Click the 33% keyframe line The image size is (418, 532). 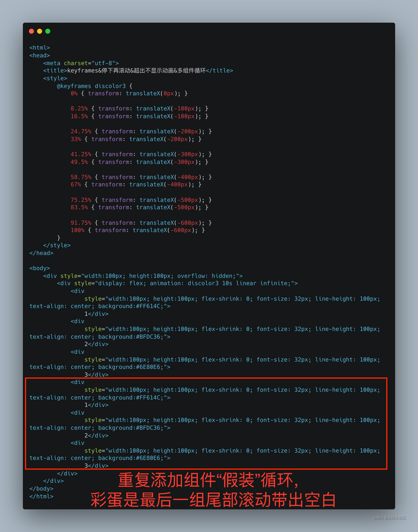(136, 139)
